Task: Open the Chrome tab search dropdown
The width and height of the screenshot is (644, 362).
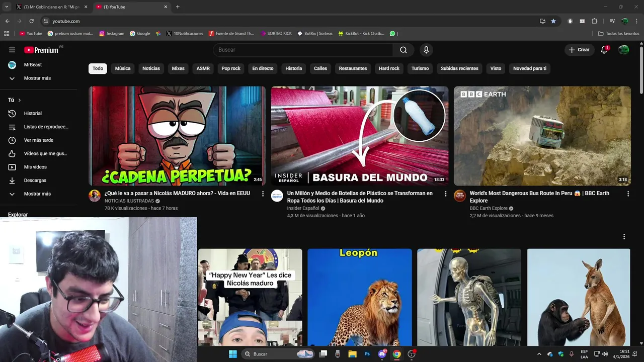Action: click(x=7, y=7)
